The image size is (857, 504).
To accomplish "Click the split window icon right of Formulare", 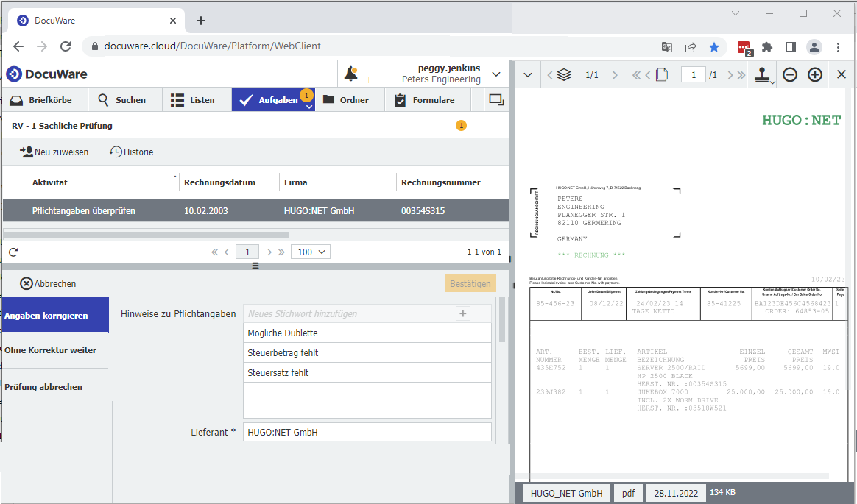I will [x=495, y=99].
